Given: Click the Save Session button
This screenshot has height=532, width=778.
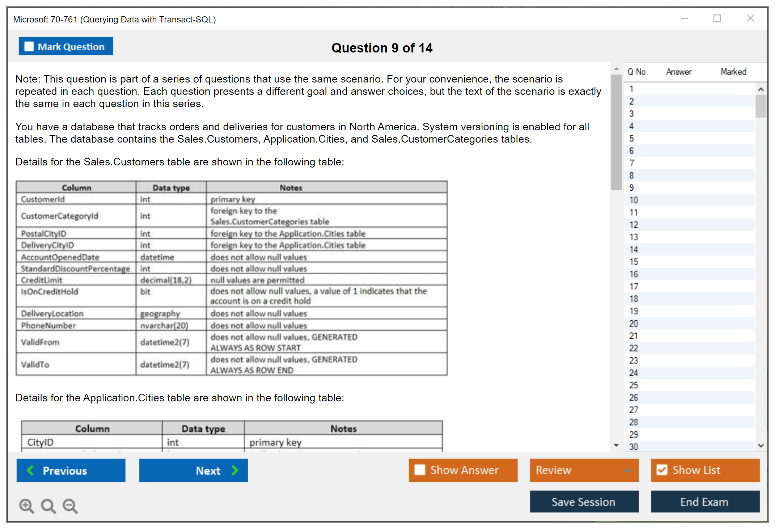Looking at the screenshot, I should click(x=584, y=502).
